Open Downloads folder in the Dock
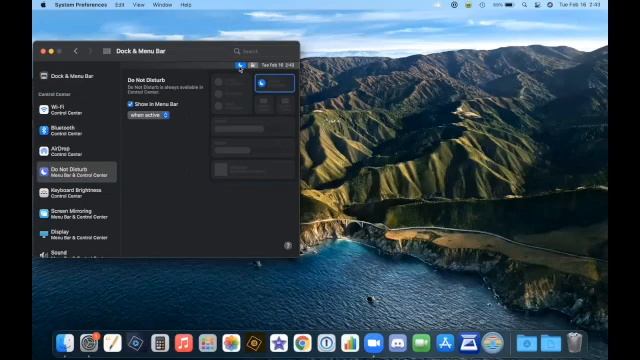Image resolution: width=640 pixels, height=360 pixels. (x=527, y=343)
